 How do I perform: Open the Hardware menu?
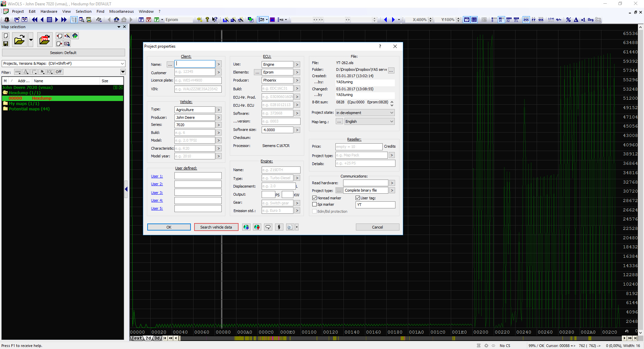pos(49,11)
